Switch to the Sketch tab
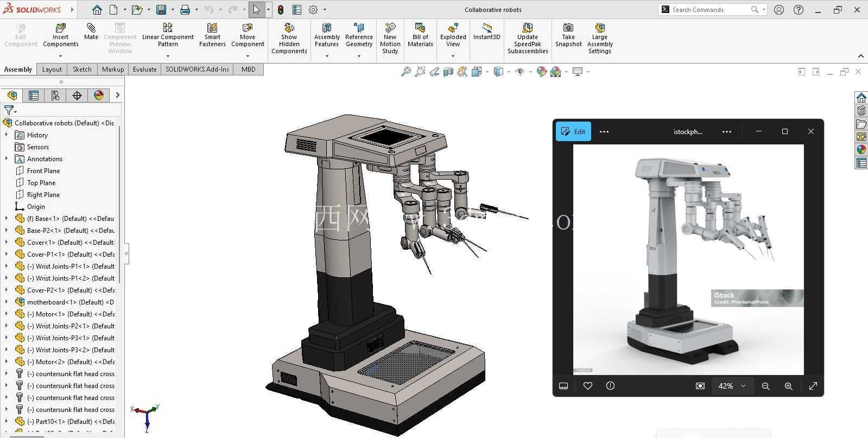Viewport: 868px width, 438px height. click(82, 69)
